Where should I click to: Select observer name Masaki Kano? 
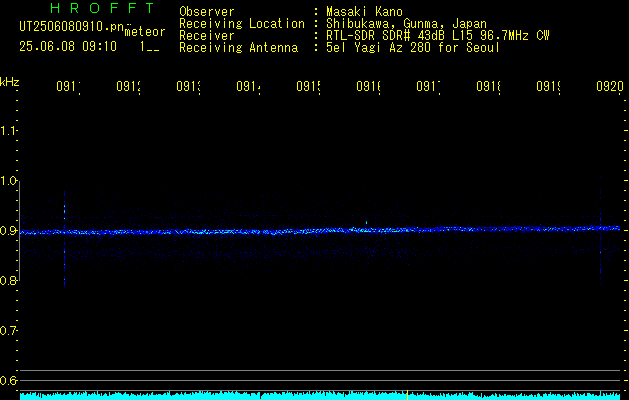pyautogui.click(x=364, y=12)
